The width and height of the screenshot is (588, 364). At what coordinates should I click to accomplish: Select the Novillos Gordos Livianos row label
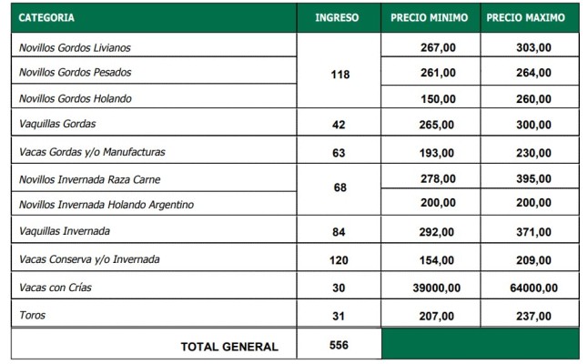coord(154,45)
